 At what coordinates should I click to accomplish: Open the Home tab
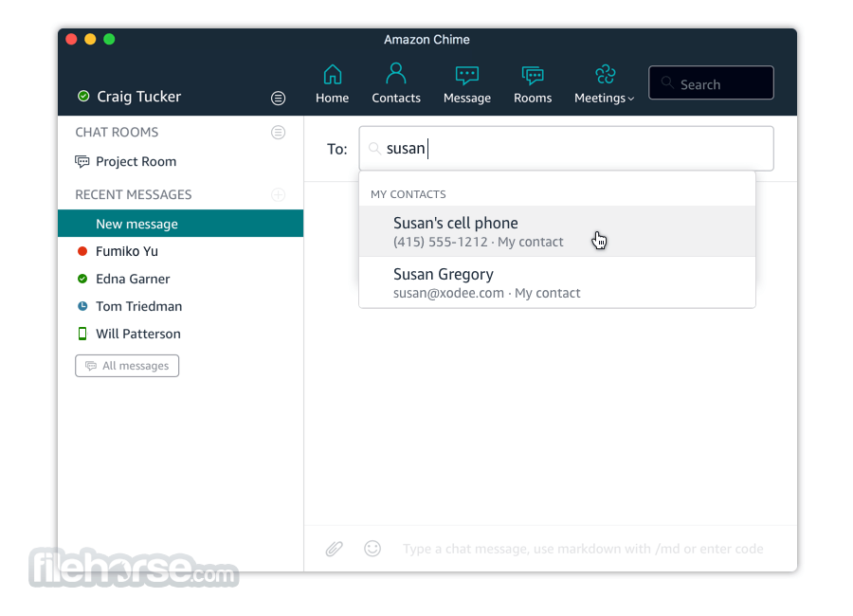332,84
